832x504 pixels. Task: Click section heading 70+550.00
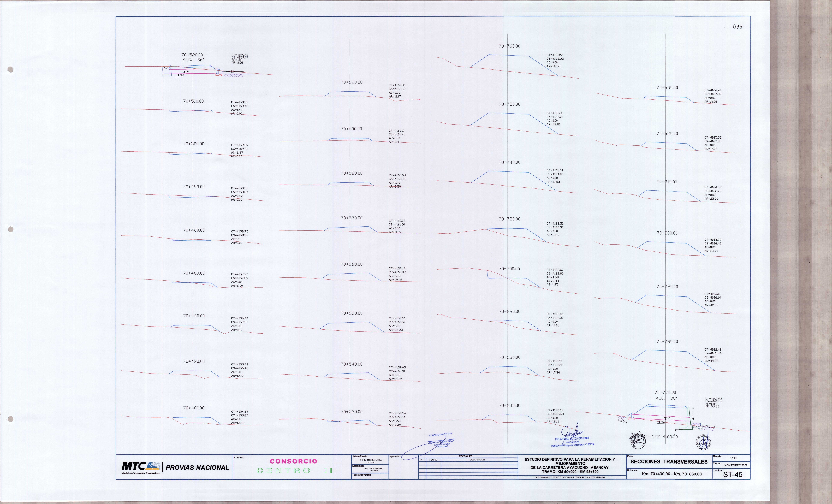point(351,313)
